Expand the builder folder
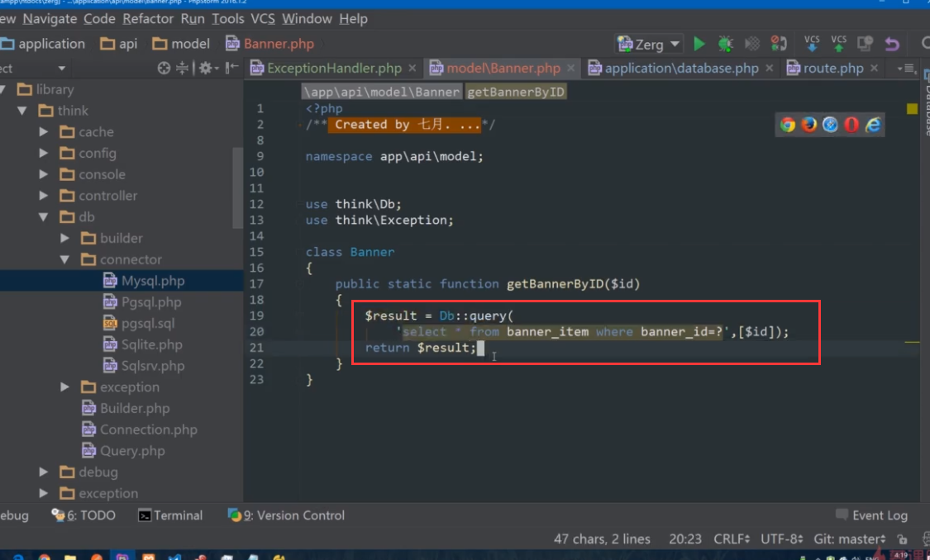Screen dimensions: 930x560 (64, 238)
